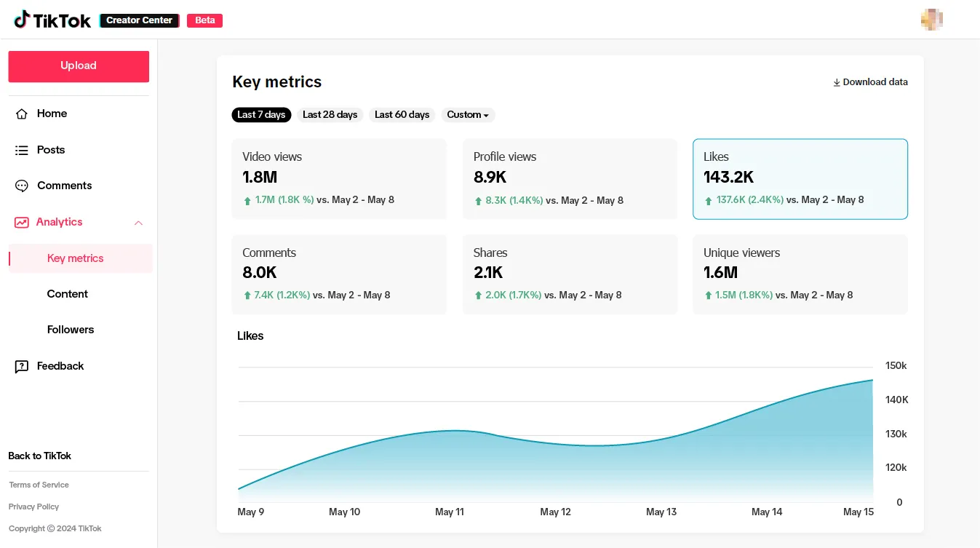980x548 pixels.
Task: Switch to Last 60 days range
Action: pyautogui.click(x=402, y=115)
